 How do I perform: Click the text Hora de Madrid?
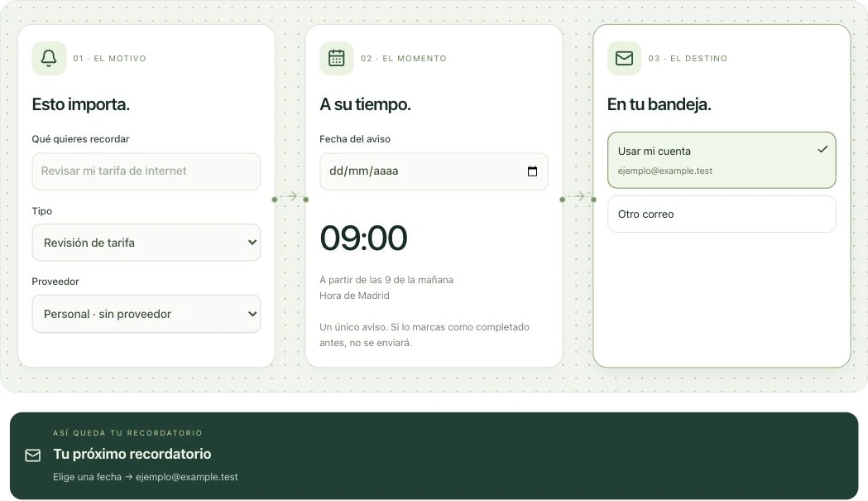coord(354,296)
